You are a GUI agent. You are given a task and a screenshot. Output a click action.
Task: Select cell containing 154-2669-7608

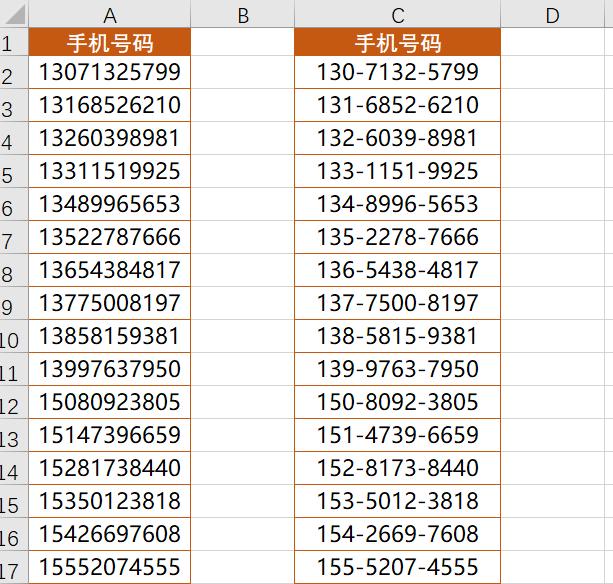pyautogui.click(x=397, y=534)
